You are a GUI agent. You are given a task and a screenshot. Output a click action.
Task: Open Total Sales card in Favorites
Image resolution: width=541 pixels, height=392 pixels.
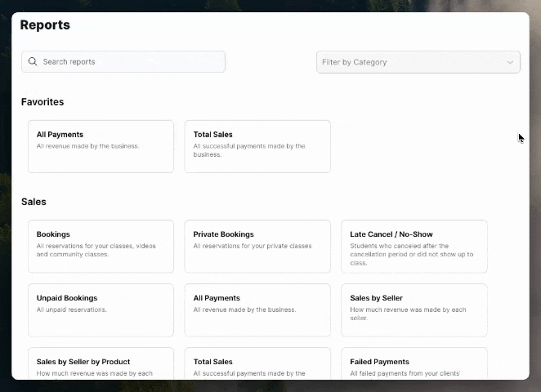click(x=257, y=146)
